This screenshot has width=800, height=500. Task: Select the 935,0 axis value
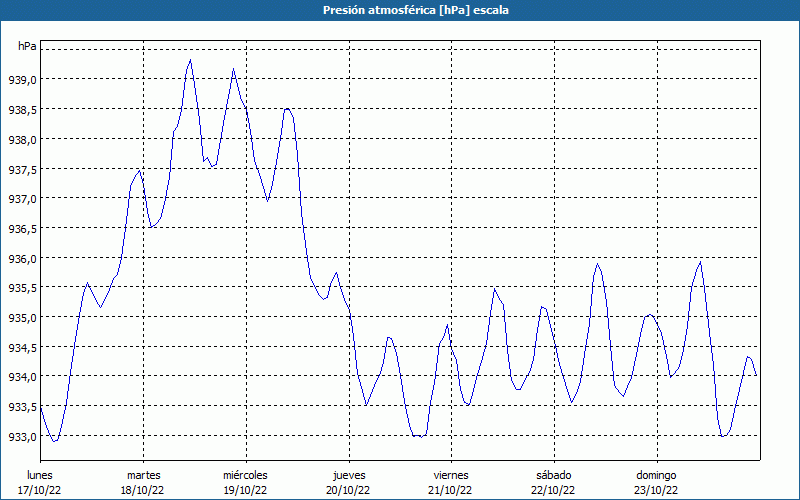[x=22, y=318]
